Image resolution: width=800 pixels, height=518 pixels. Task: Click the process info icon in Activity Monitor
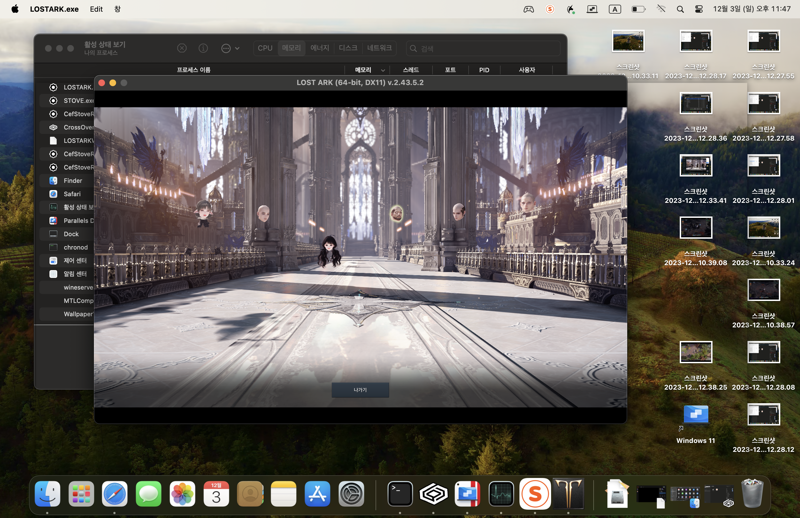pos(203,48)
